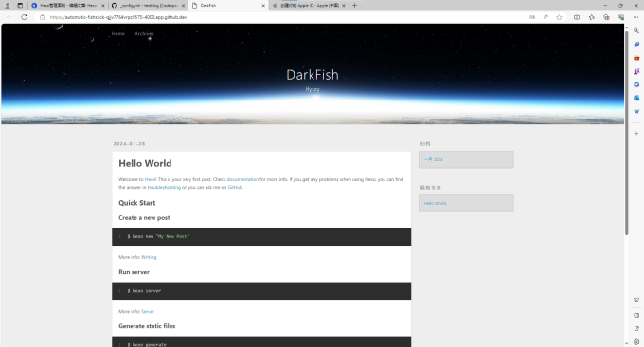644x347 pixels.
Task: Close the DarkFish tab
Action: [263, 6]
